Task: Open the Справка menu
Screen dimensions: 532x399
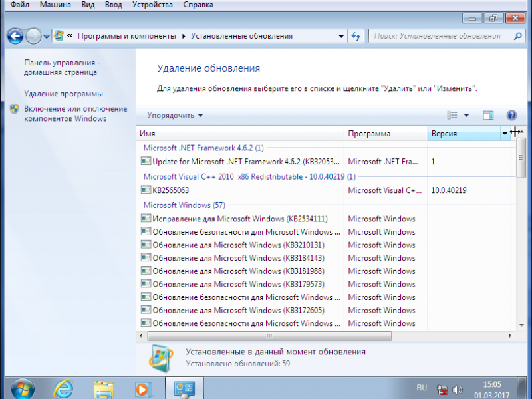Action: (198, 5)
